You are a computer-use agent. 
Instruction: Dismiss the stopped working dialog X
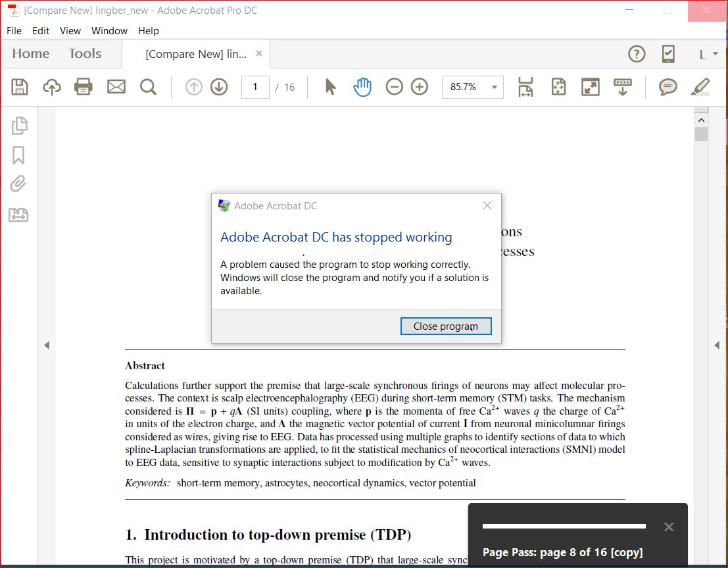click(x=487, y=205)
